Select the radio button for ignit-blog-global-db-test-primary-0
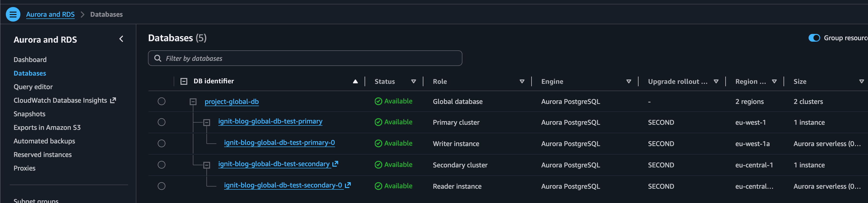This screenshot has width=868, height=203. tap(162, 143)
